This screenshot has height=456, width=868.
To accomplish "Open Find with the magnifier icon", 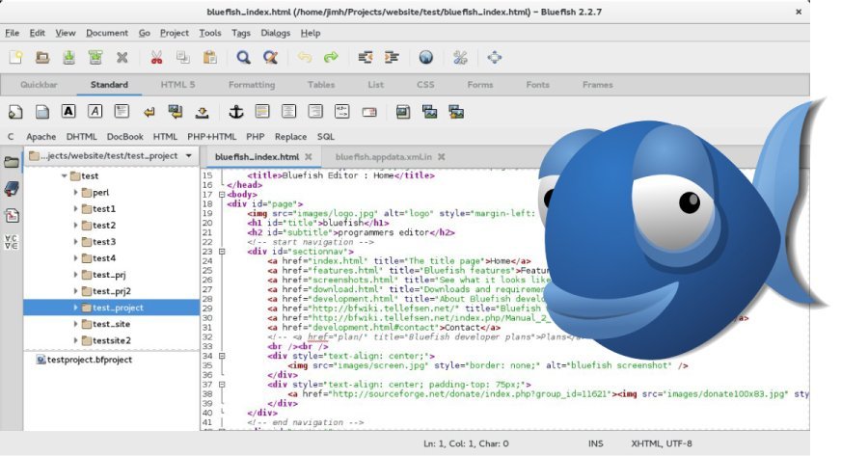I will [x=243, y=58].
